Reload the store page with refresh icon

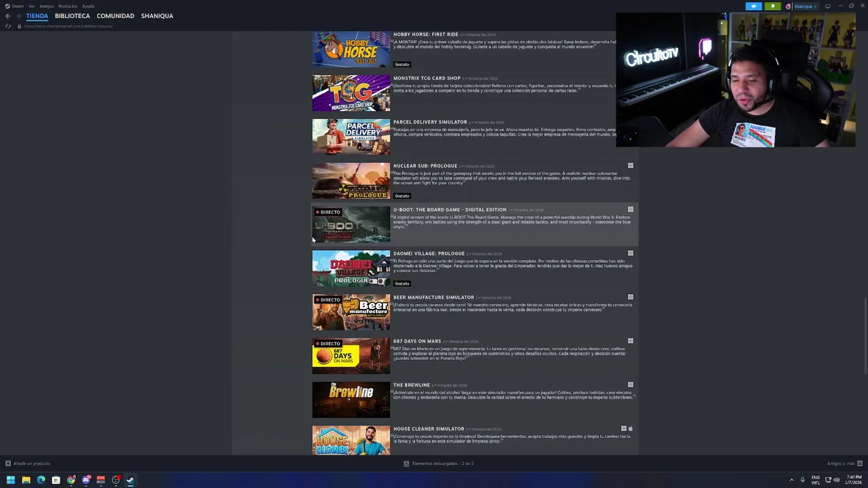(x=8, y=26)
